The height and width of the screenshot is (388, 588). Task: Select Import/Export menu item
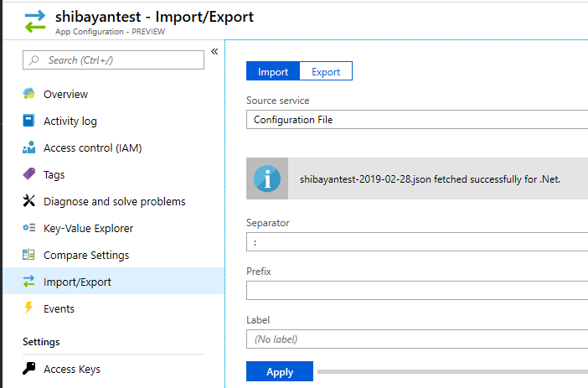coord(113,281)
